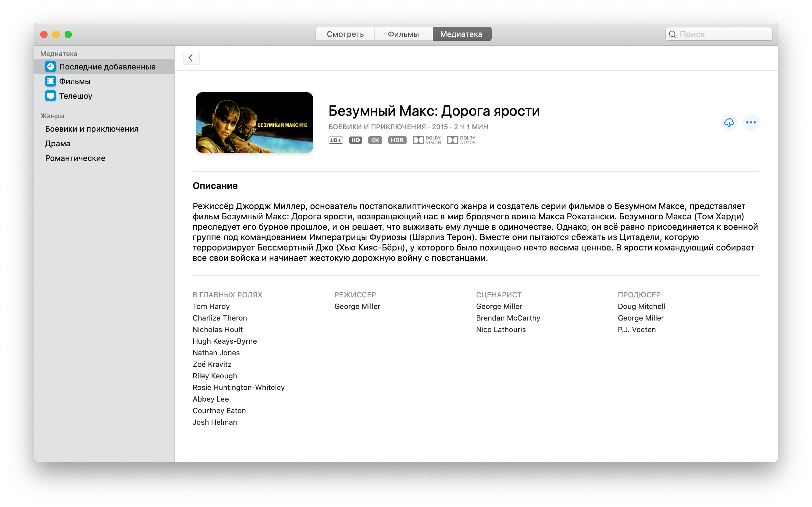
Task: Click the back chevron button
Action: click(x=191, y=58)
